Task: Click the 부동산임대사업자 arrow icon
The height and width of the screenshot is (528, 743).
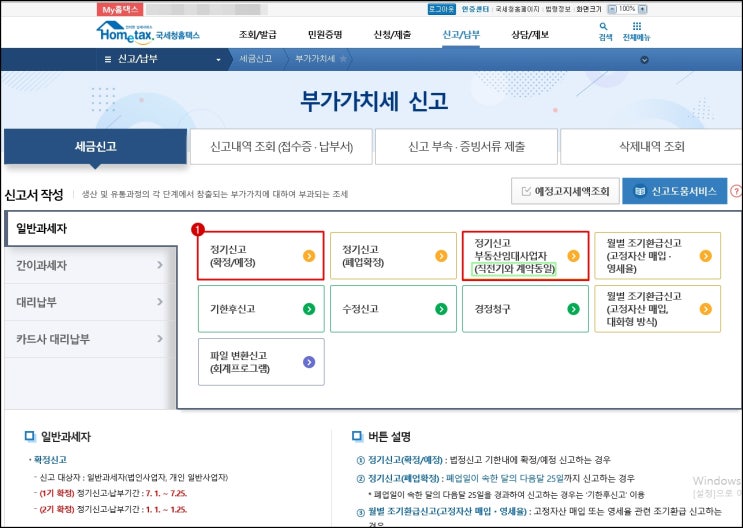Action: [x=573, y=256]
